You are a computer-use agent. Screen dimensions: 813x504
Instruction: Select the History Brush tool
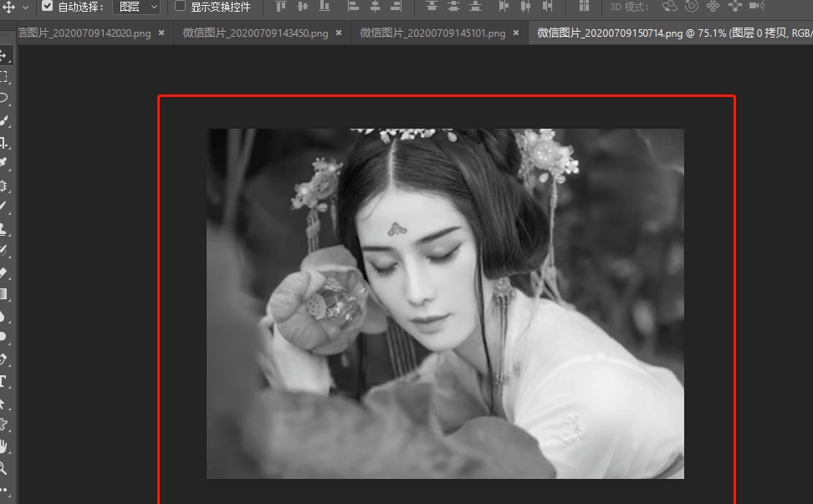pyautogui.click(x=3, y=250)
